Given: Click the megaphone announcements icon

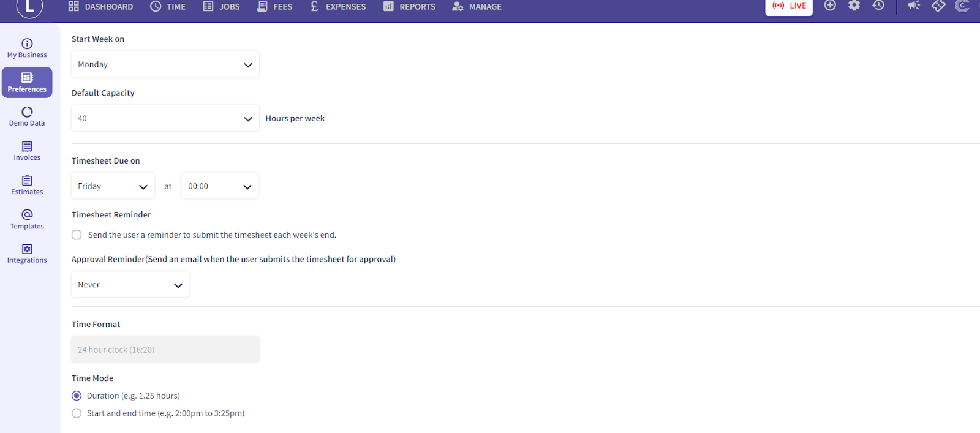Looking at the screenshot, I should (914, 6).
